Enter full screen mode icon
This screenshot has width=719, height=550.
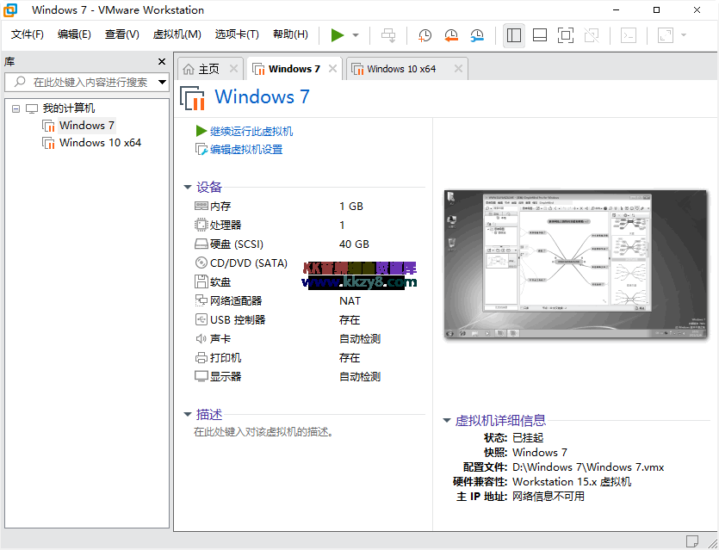pos(565,35)
